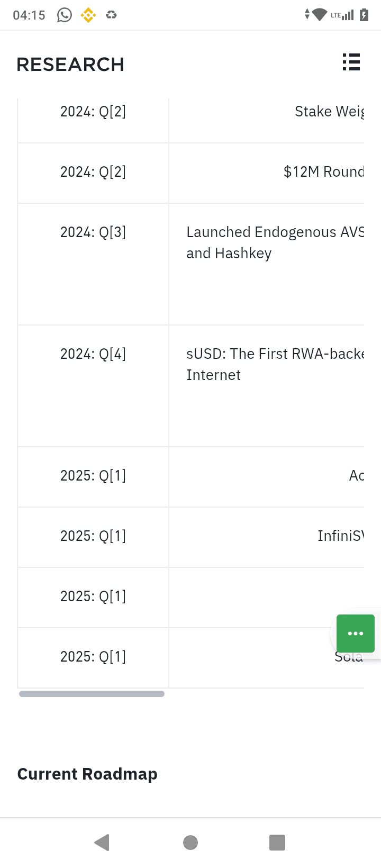
Task: Tap the WhatsApp notification icon
Action: click(x=65, y=15)
